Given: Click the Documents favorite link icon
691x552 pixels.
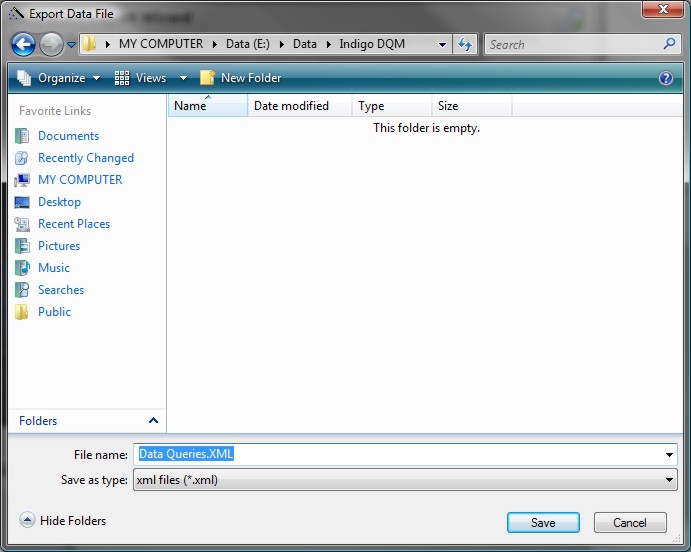Looking at the screenshot, I should [x=22, y=136].
